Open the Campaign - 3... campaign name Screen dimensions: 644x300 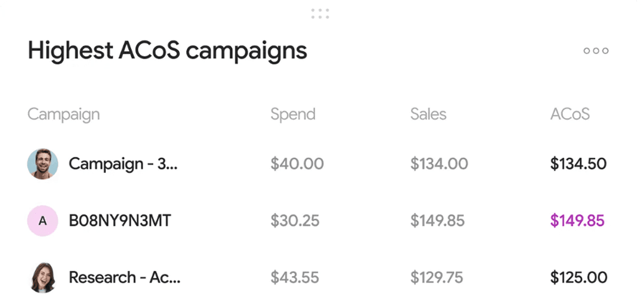point(123,164)
